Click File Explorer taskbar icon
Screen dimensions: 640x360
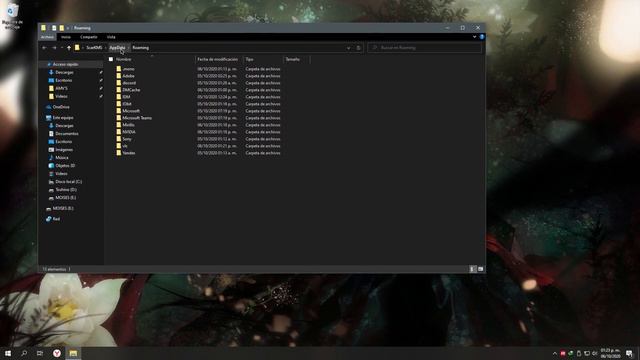click(x=73, y=353)
